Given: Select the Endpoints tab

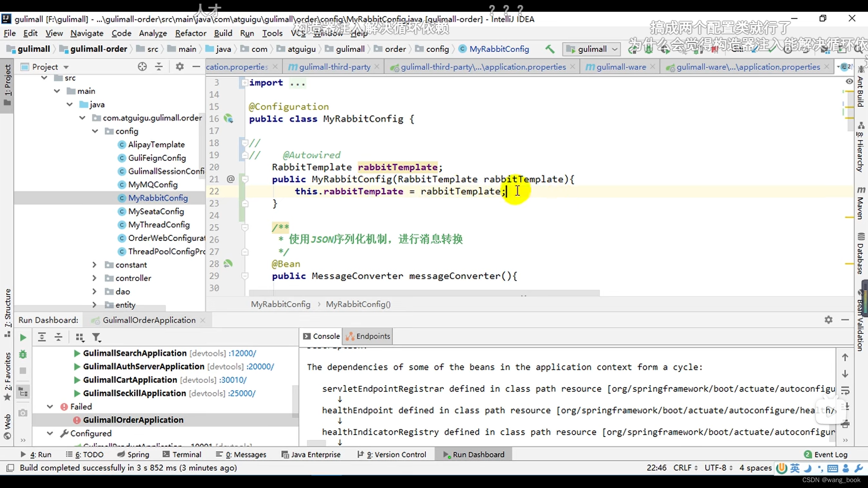Looking at the screenshot, I should pyautogui.click(x=368, y=336).
